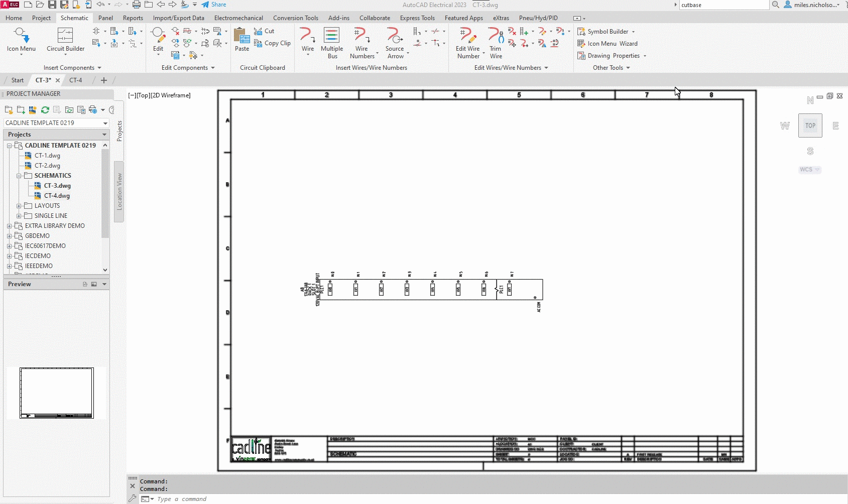Click the Undo arrow icon
Screen dimensions: 848x504
tap(100, 5)
